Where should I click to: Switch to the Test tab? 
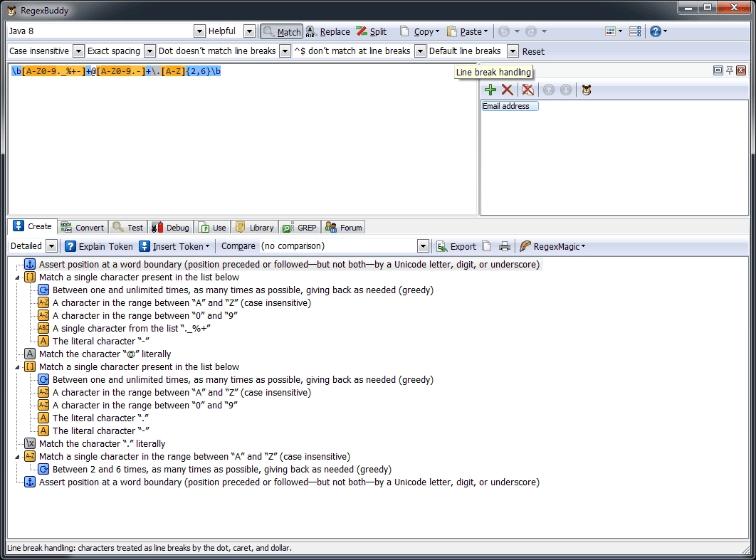pos(127,228)
